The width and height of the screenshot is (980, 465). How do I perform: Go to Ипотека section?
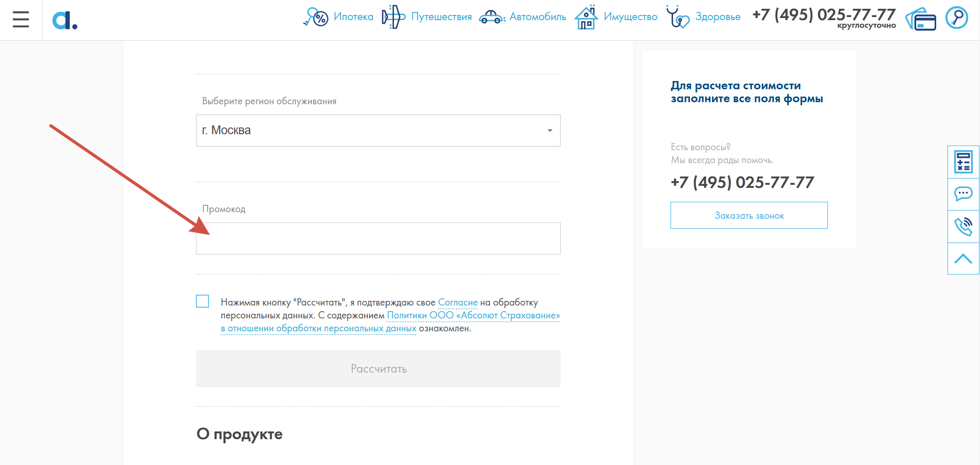353,17
